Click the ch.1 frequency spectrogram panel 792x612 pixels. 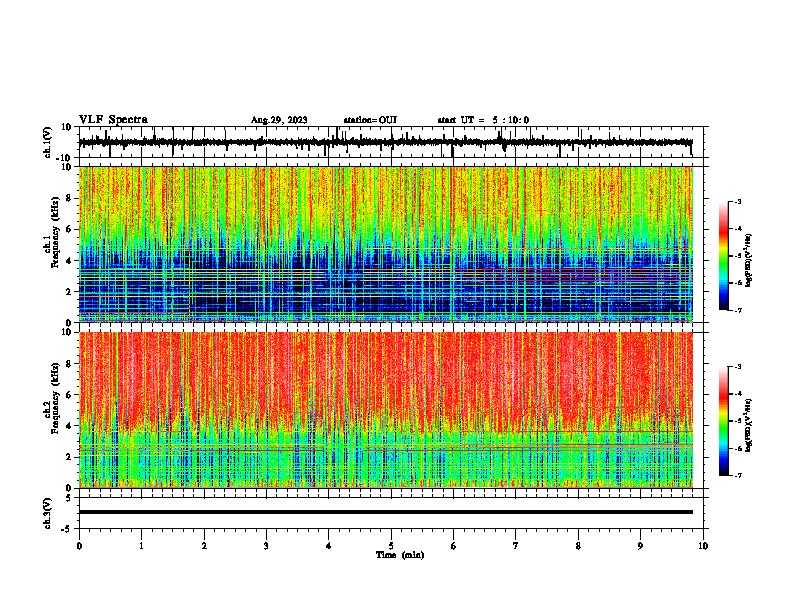(x=385, y=244)
